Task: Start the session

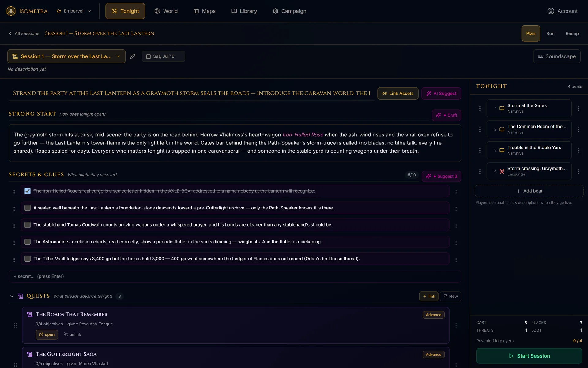Action: pos(529,356)
